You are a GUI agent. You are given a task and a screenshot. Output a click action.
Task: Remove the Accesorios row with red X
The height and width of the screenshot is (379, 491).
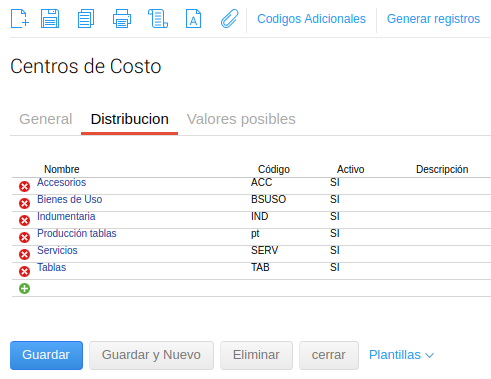(x=24, y=186)
